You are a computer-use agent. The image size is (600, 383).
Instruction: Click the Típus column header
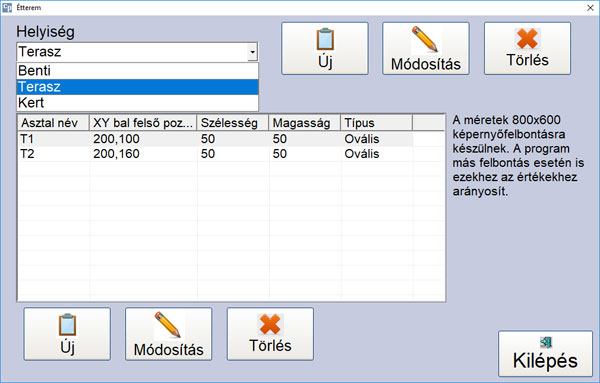(x=377, y=123)
